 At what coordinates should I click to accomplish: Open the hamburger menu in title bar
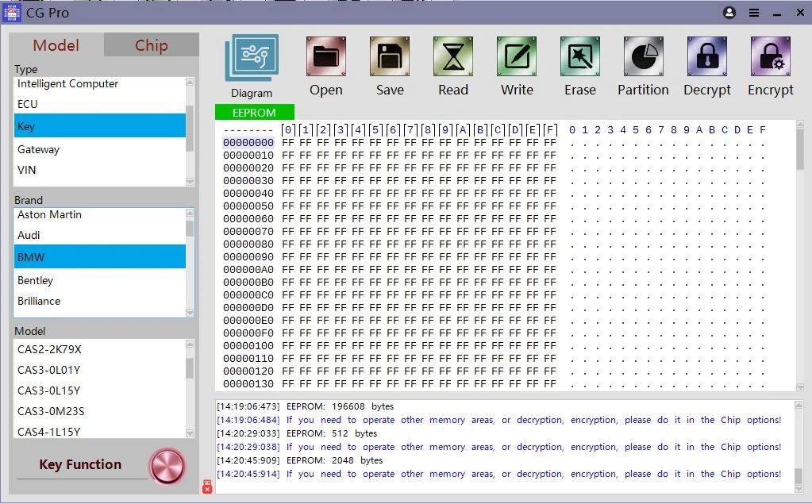coord(754,13)
